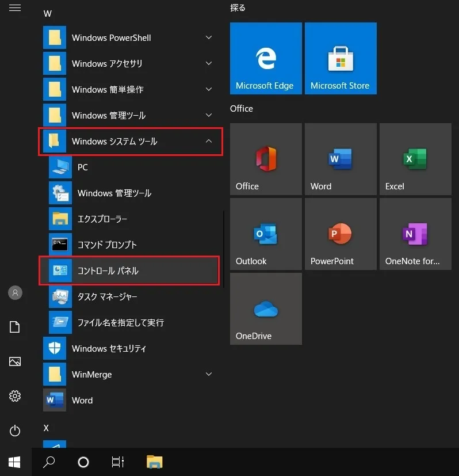Image resolution: width=459 pixels, height=476 pixels.
Task: Expand the Windows 管理ツール folder chevron
Action: point(209,115)
